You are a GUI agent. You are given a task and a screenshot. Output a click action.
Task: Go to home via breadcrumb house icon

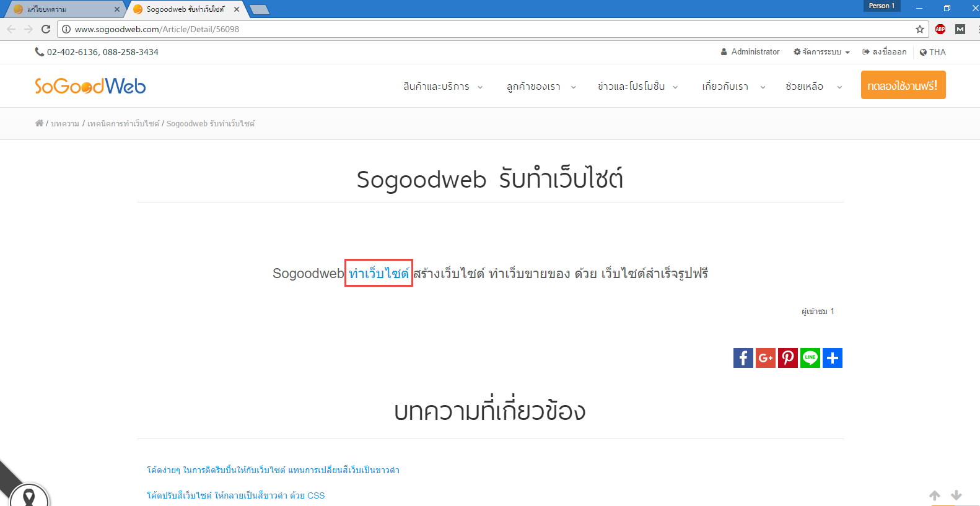[39, 123]
